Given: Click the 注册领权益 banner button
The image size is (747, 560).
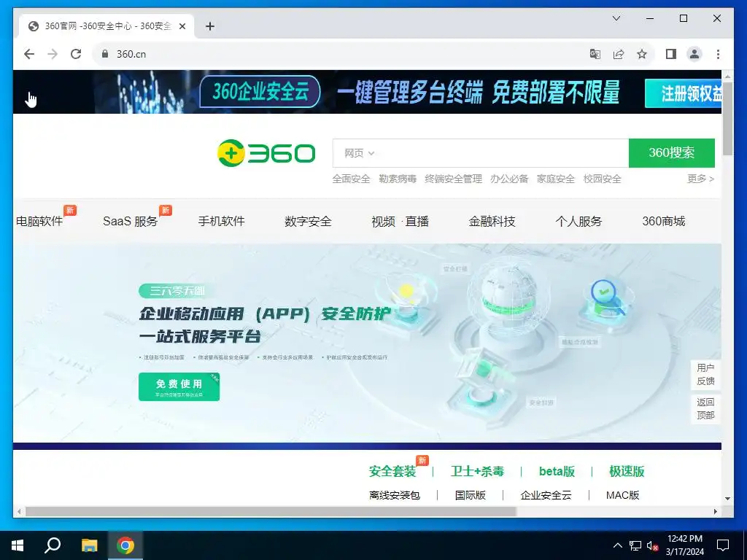Looking at the screenshot, I should click(x=683, y=93).
